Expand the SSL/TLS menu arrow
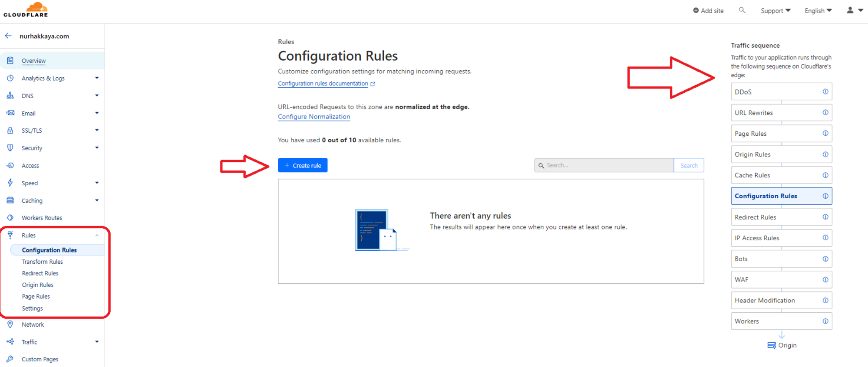The image size is (868, 367). pos(97,130)
